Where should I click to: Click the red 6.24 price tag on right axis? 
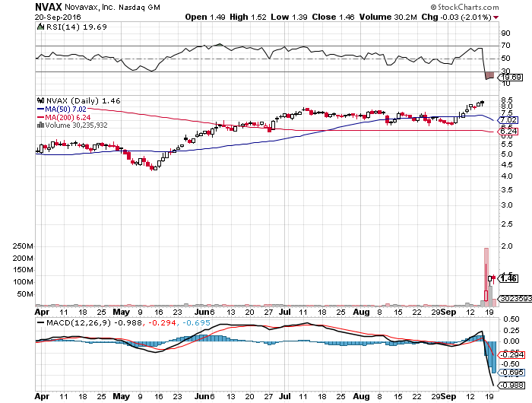(x=508, y=132)
